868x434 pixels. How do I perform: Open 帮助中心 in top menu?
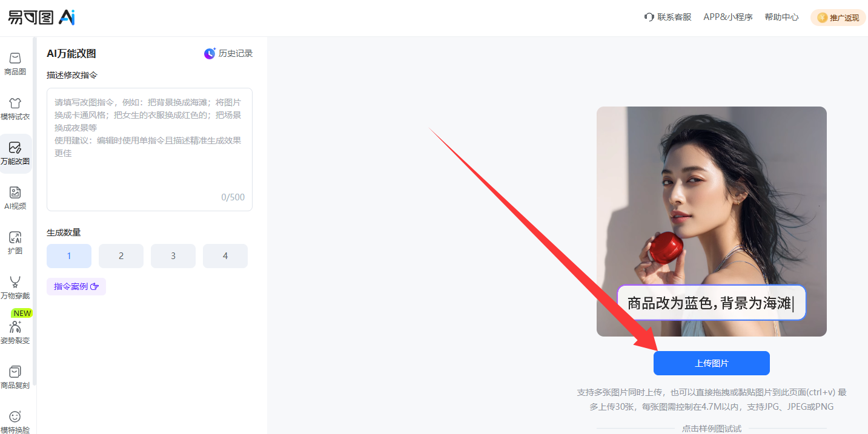coord(781,17)
